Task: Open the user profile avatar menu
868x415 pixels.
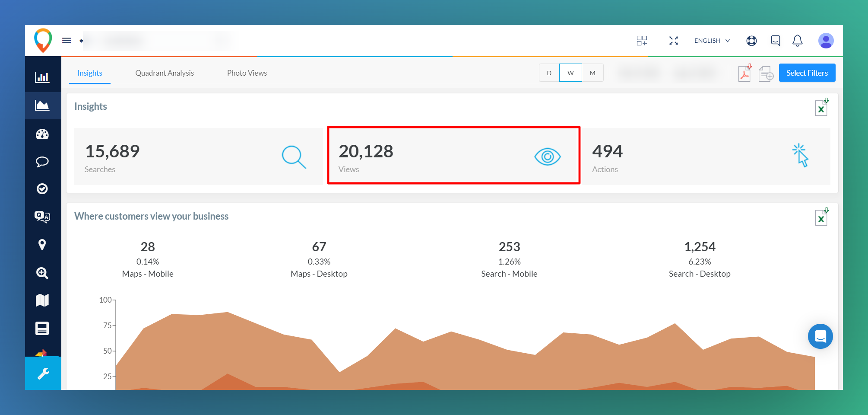Action: coord(826,41)
